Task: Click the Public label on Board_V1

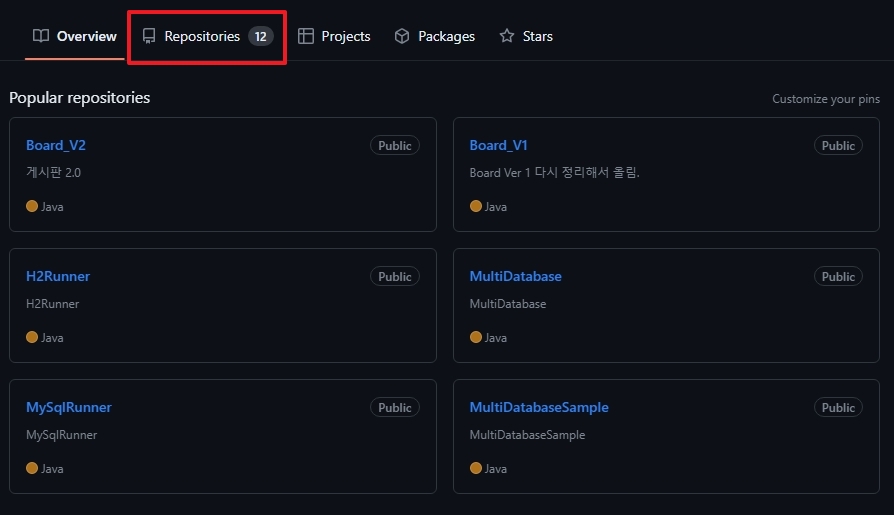Action: [838, 145]
